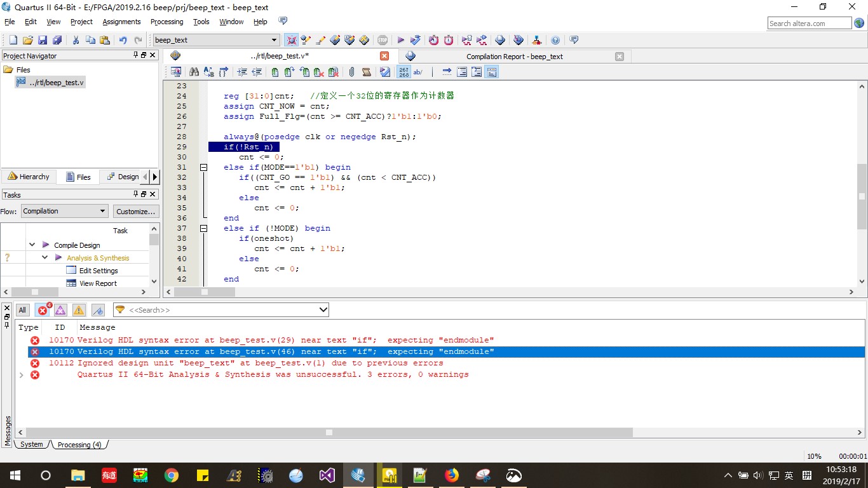Click the Stop Processing icon
The height and width of the screenshot is (488, 868).
click(382, 40)
